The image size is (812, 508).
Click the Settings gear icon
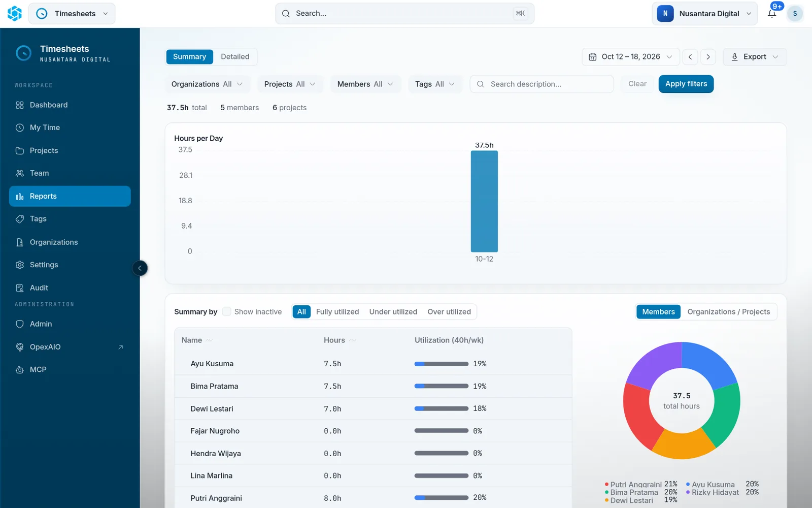20,265
